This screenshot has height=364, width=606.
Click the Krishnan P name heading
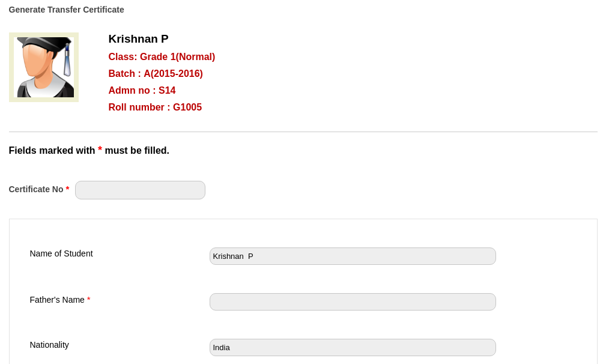[x=138, y=39]
